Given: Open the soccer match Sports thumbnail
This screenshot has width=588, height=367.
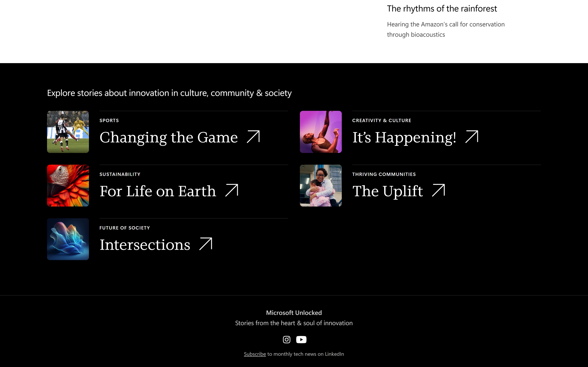Looking at the screenshot, I should [x=68, y=132].
